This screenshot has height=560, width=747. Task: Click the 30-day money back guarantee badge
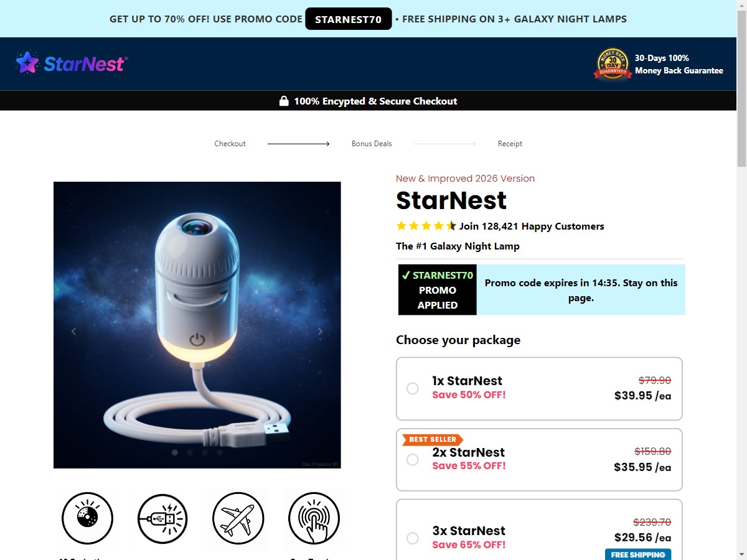click(613, 64)
